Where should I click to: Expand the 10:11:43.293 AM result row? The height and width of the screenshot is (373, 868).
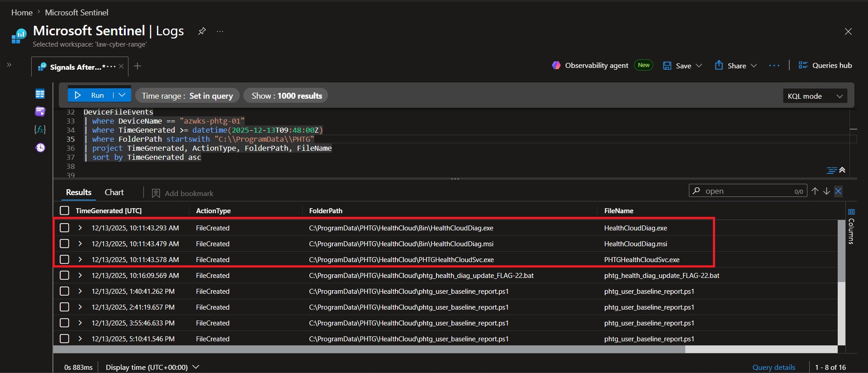coord(80,228)
